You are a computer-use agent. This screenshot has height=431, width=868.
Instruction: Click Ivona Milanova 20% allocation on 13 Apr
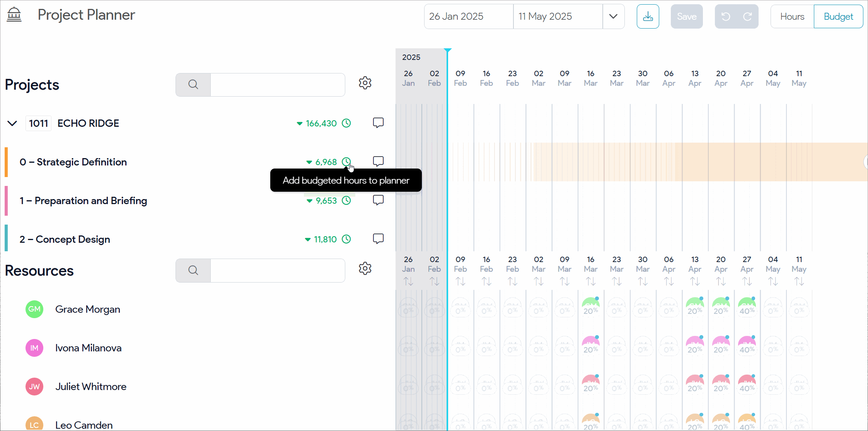pyautogui.click(x=695, y=346)
